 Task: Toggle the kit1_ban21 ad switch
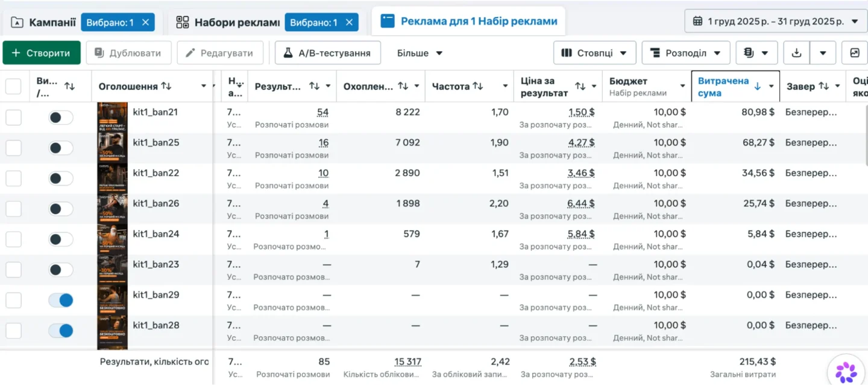[61, 118]
